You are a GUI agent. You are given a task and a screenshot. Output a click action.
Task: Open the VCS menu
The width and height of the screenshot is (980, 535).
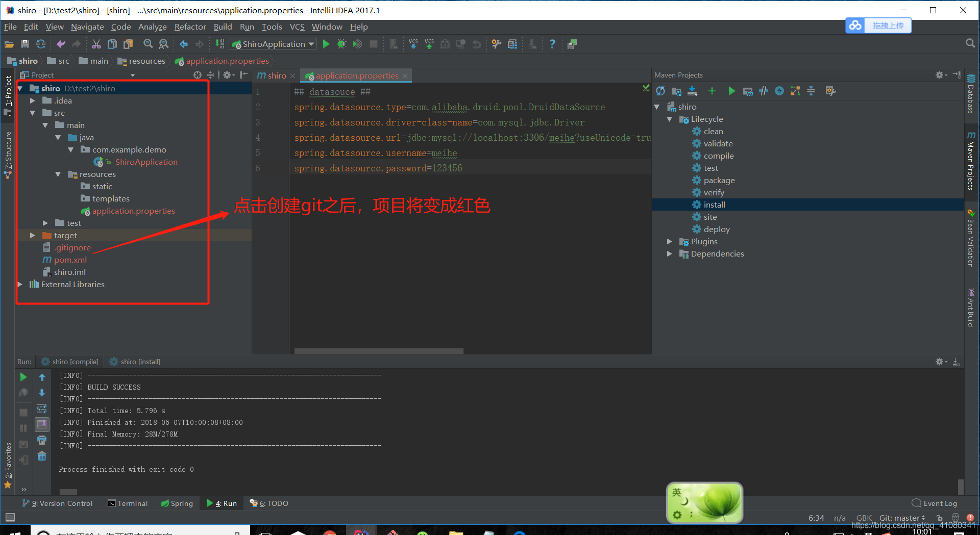297,27
